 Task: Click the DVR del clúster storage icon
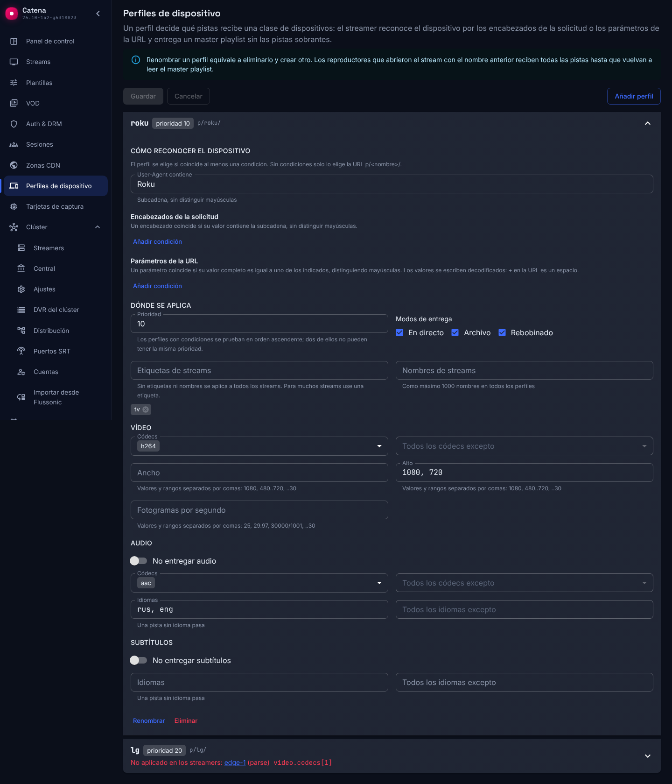coord(21,310)
